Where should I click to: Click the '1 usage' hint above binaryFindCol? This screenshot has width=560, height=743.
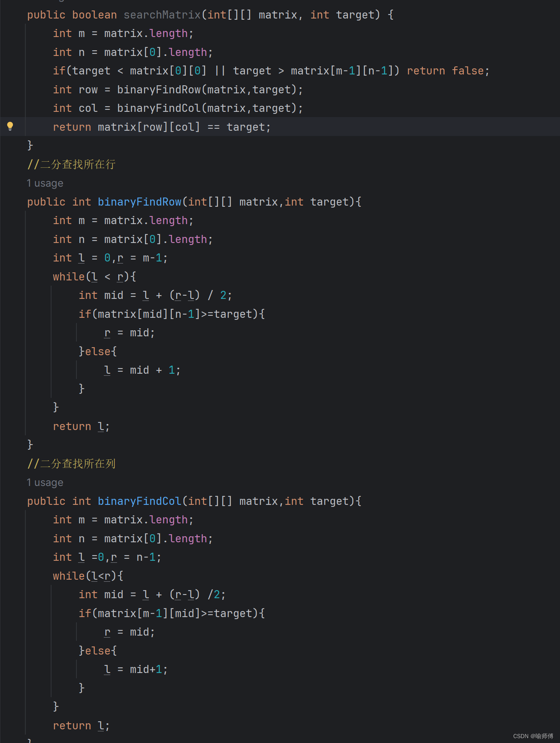pyautogui.click(x=45, y=483)
